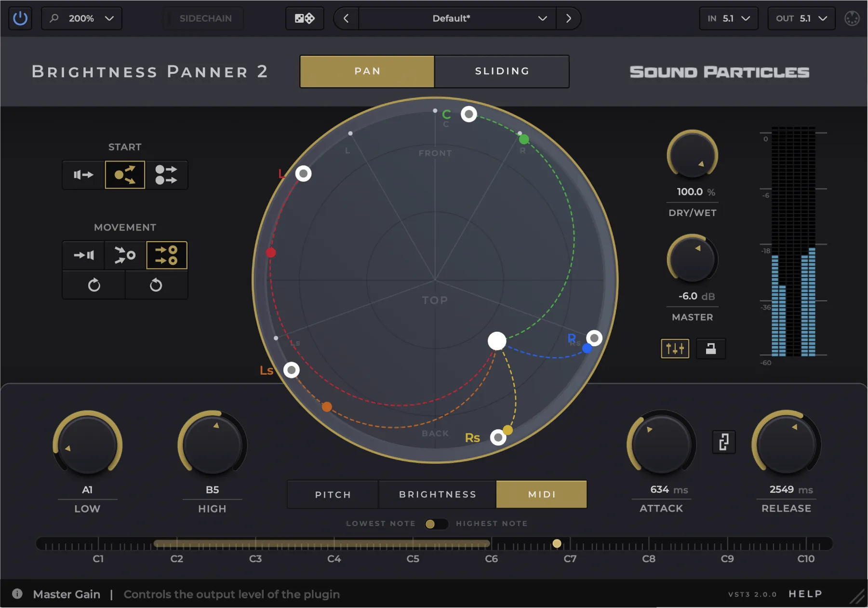Click the Master gain knob
This screenshot has width=868, height=608.
click(x=693, y=259)
